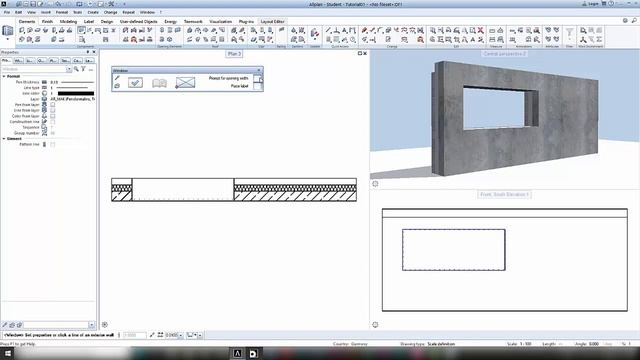This screenshot has height=360, width=640.
Task: Switch to the Visualization ribbon tab
Action: pos(220,21)
